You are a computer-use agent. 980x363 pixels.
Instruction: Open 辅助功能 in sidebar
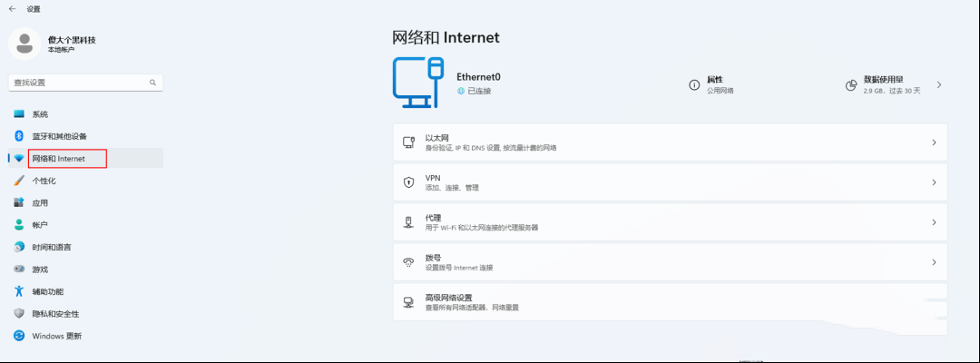click(85, 292)
